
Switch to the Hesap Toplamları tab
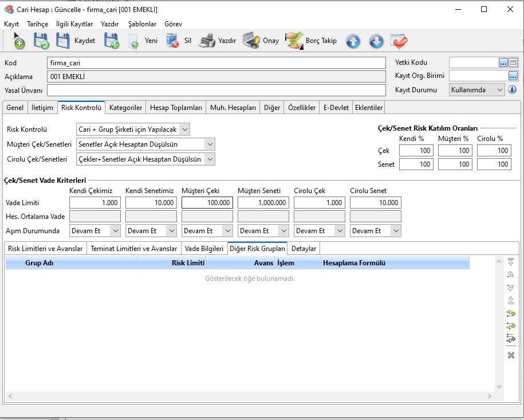coord(176,108)
